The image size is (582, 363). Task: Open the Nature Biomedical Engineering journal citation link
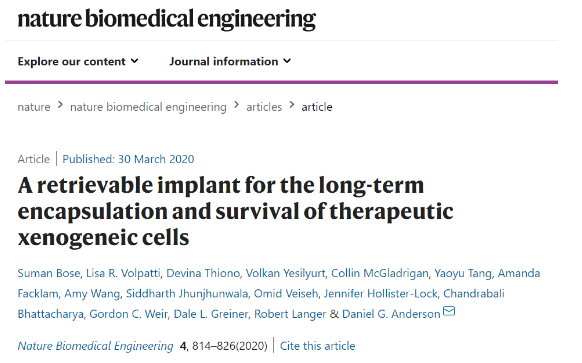[x=95, y=346]
